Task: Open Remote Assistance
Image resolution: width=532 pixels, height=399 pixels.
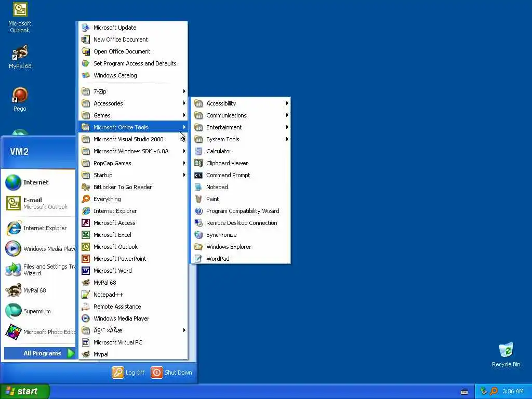Action: coord(133,307)
